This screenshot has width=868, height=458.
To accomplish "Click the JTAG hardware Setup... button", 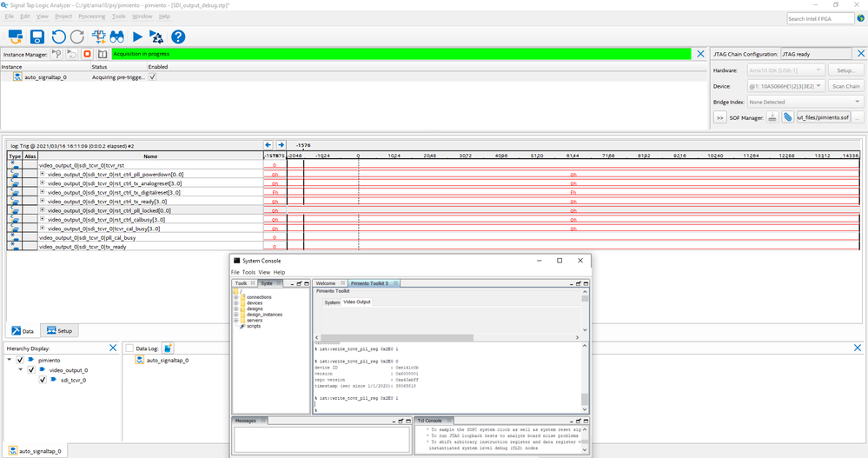I will click(x=845, y=70).
